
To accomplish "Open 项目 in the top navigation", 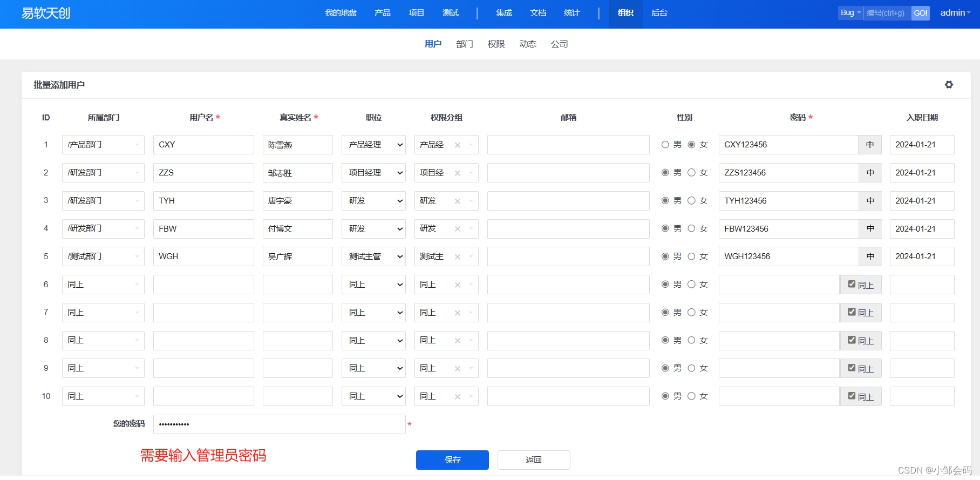I will coord(417,13).
